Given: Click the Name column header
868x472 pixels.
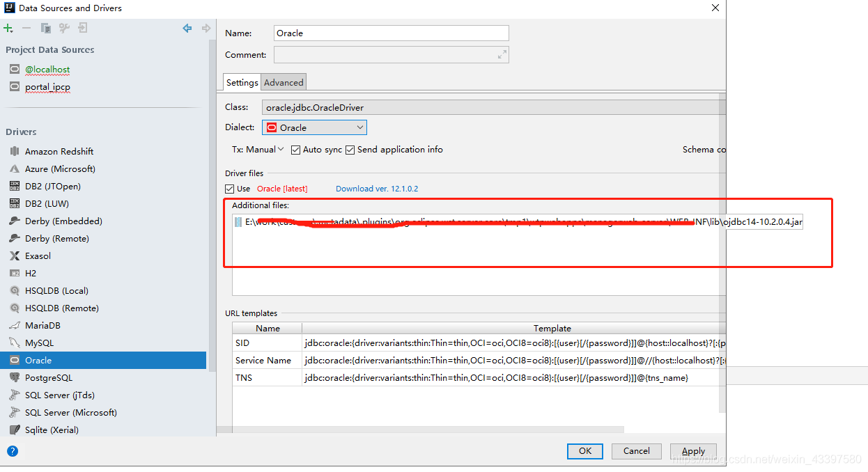Looking at the screenshot, I should tap(268, 328).
